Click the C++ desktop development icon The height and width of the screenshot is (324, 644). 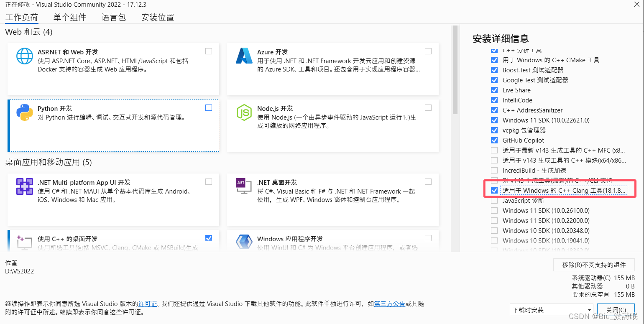[x=25, y=243]
